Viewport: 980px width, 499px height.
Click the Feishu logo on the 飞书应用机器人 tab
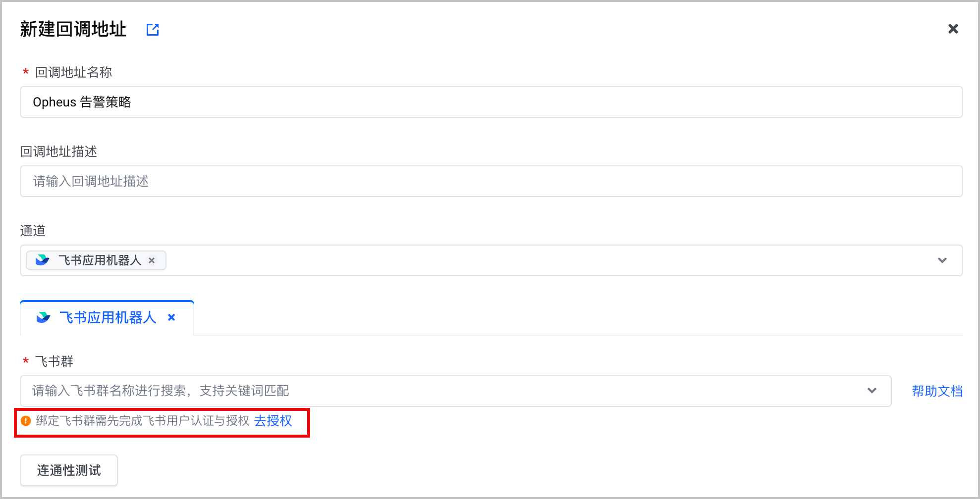[x=44, y=317]
